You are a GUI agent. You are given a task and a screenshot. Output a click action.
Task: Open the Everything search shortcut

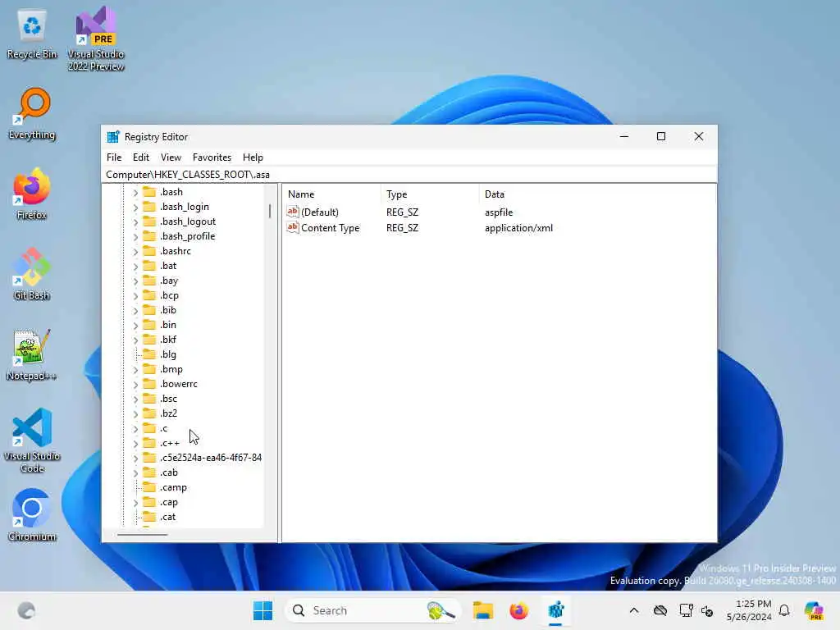[x=32, y=114]
